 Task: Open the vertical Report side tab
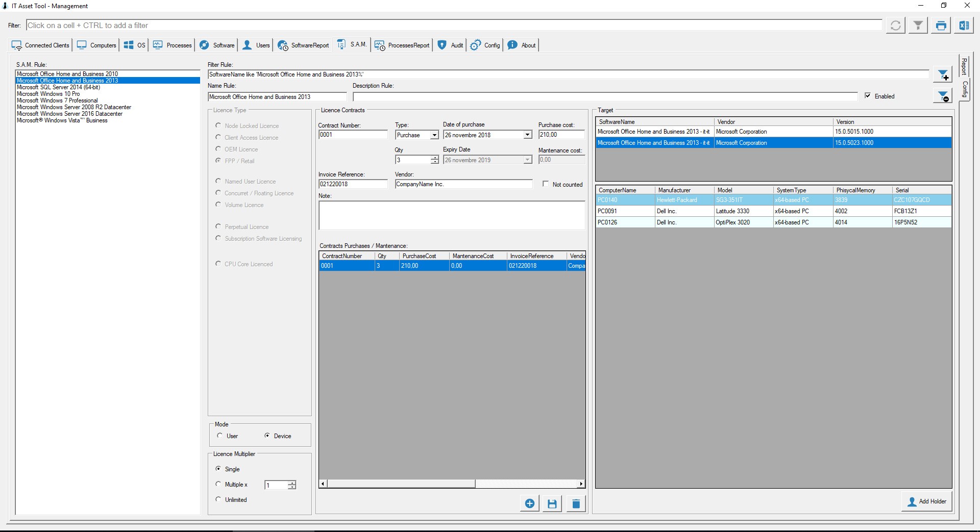[x=964, y=67]
